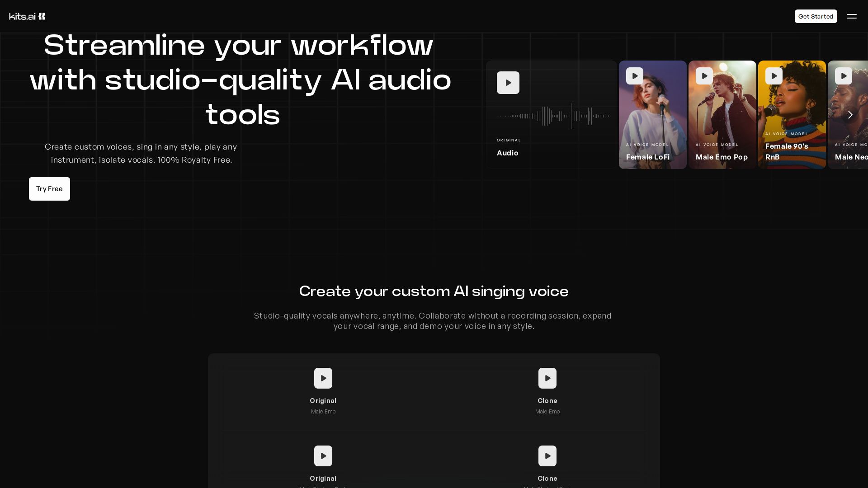The image size is (868, 488).
Task: Play the Female LoFi voice model preview
Action: (x=634, y=76)
